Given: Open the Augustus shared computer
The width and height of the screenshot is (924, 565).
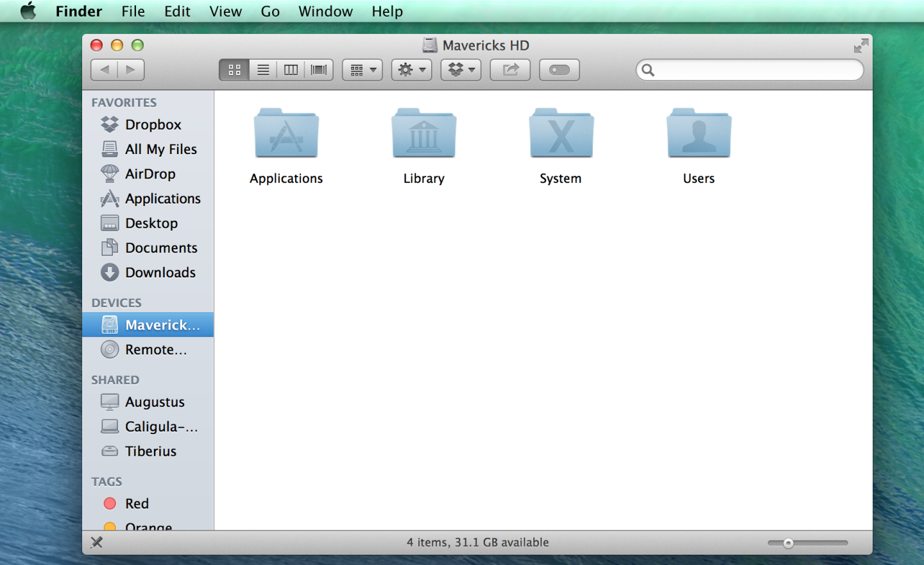Looking at the screenshot, I should tap(155, 401).
